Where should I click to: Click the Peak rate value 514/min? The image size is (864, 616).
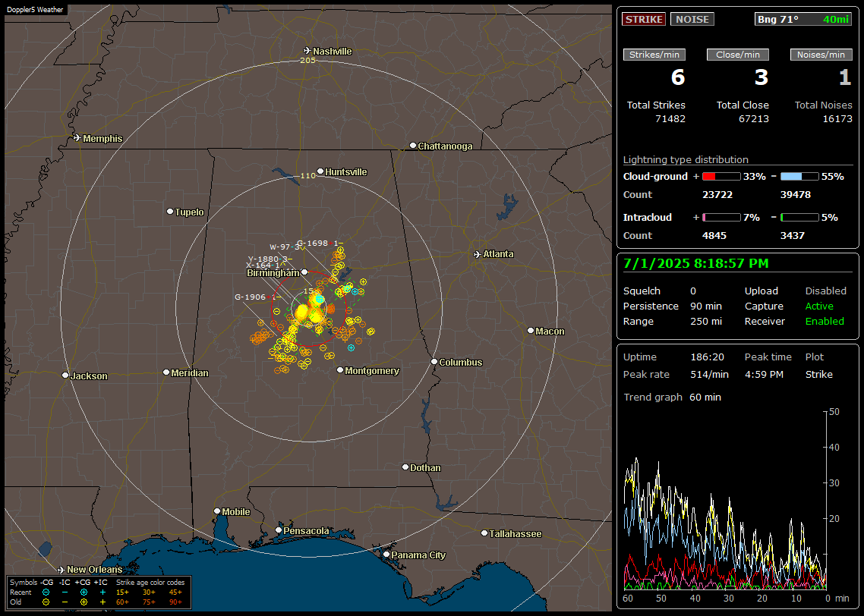(709, 375)
